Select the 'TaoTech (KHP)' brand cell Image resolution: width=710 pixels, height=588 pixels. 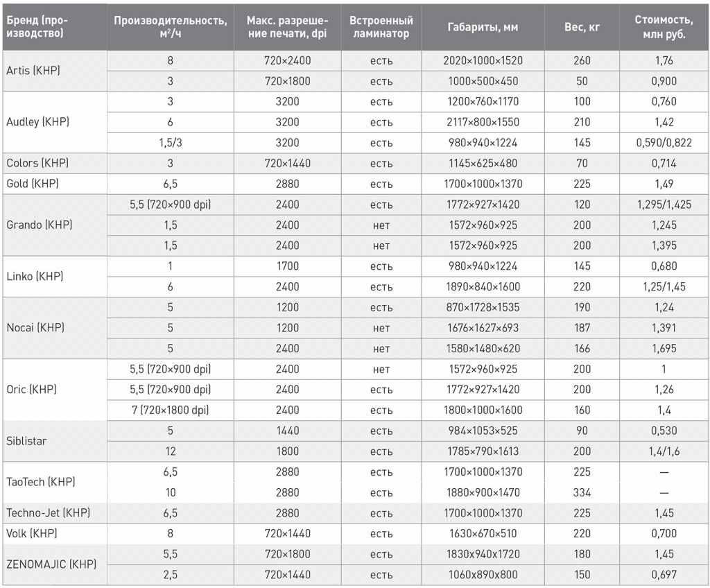click(x=54, y=482)
